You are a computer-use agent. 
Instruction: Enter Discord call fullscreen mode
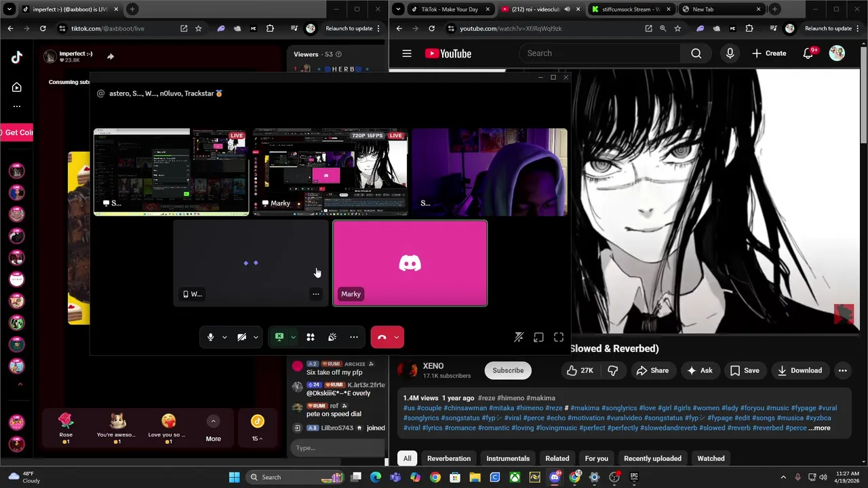(559, 337)
